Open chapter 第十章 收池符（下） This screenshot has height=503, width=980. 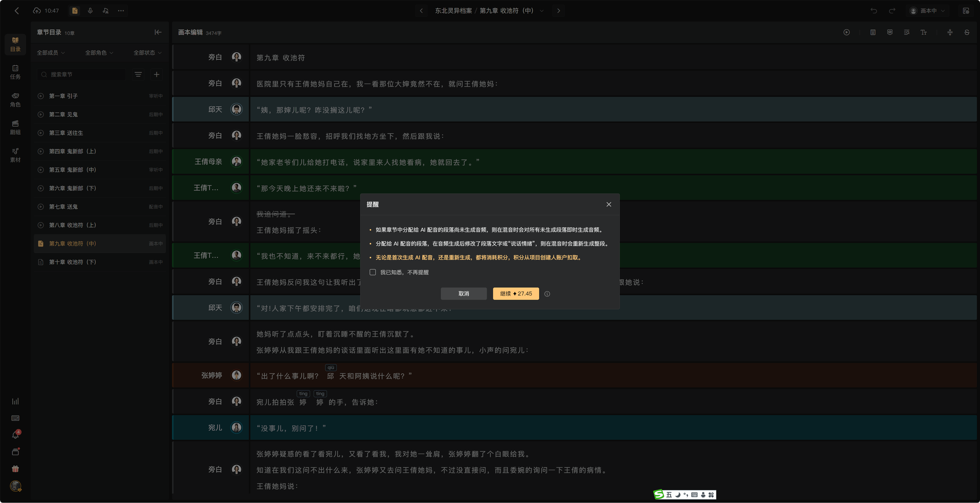(x=100, y=262)
